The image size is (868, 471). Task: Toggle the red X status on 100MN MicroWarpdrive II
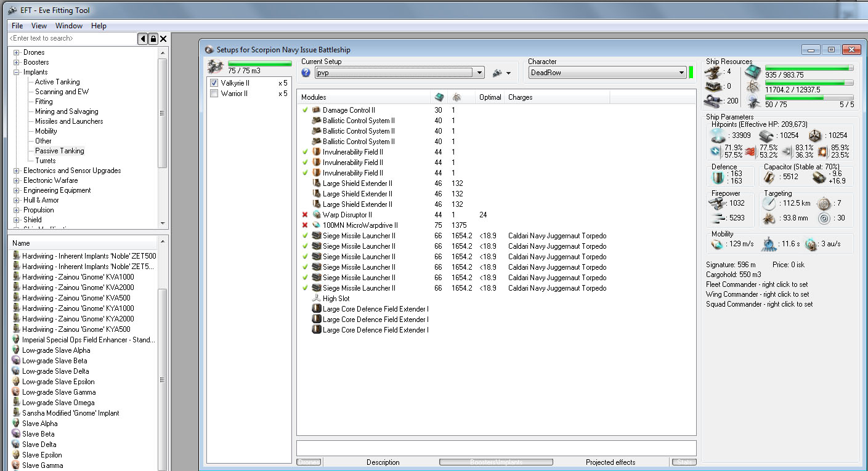coord(305,225)
